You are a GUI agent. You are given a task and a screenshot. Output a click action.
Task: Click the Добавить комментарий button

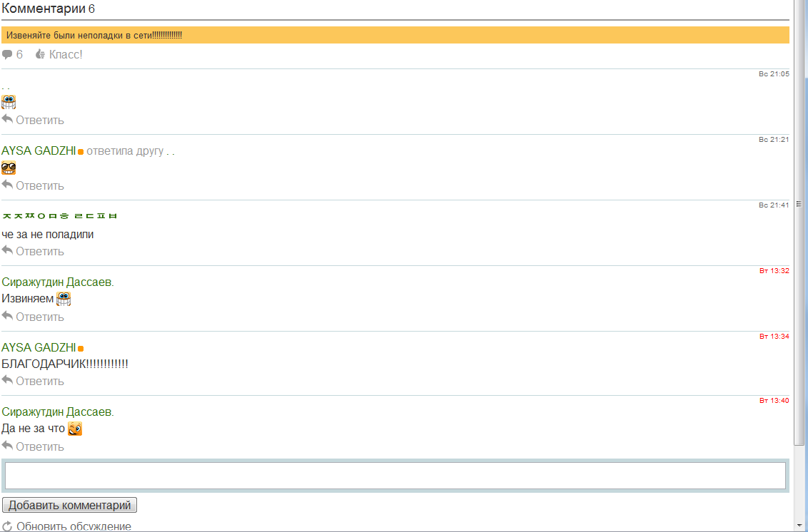[x=69, y=505]
